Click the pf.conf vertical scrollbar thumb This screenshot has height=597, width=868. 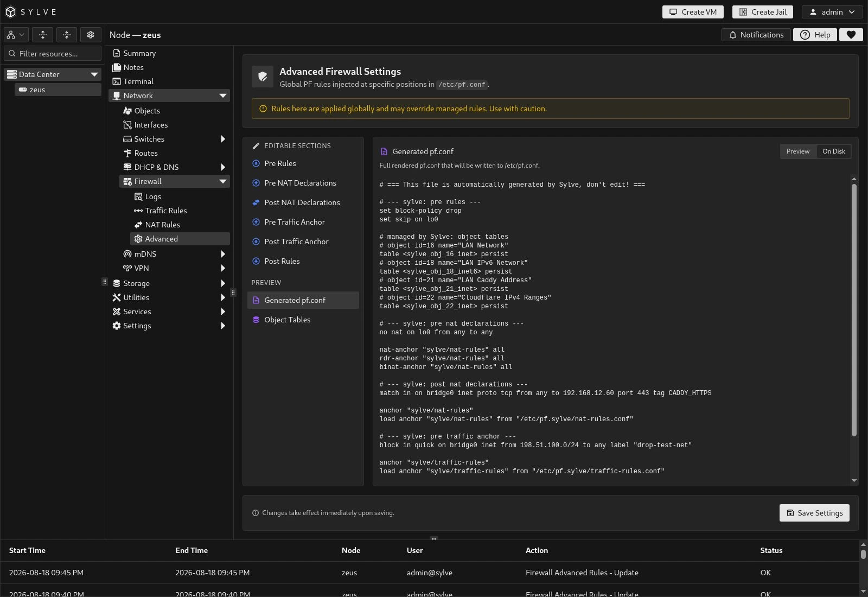click(x=854, y=310)
